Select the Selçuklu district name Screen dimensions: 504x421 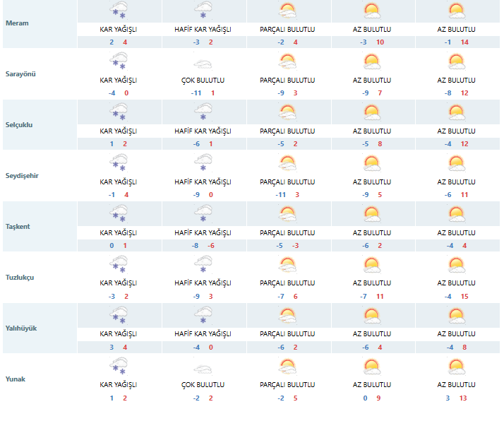[20, 125]
